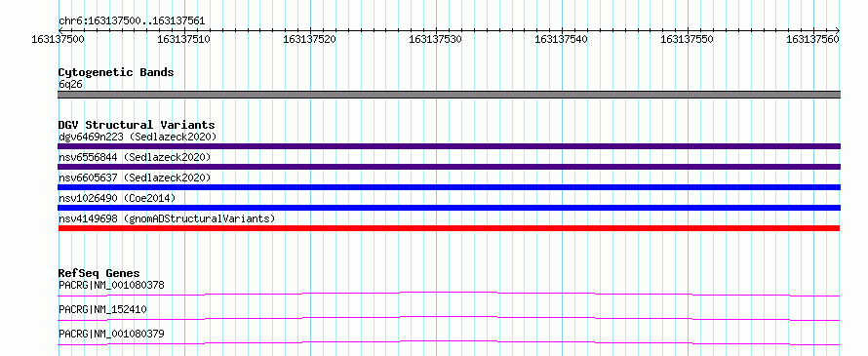Screen dimensions: 868x356
Task: Click ruler coordinate 163137530
Action: 435,39
